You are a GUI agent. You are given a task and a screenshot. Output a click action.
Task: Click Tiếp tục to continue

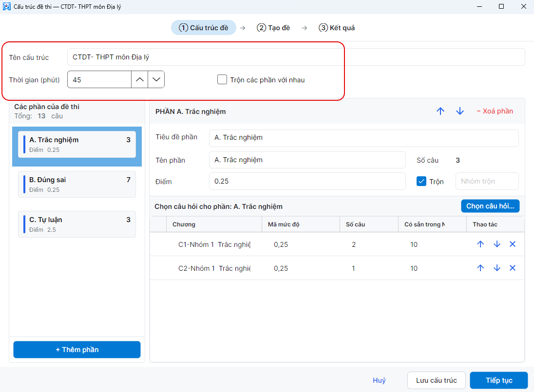pos(499,380)
